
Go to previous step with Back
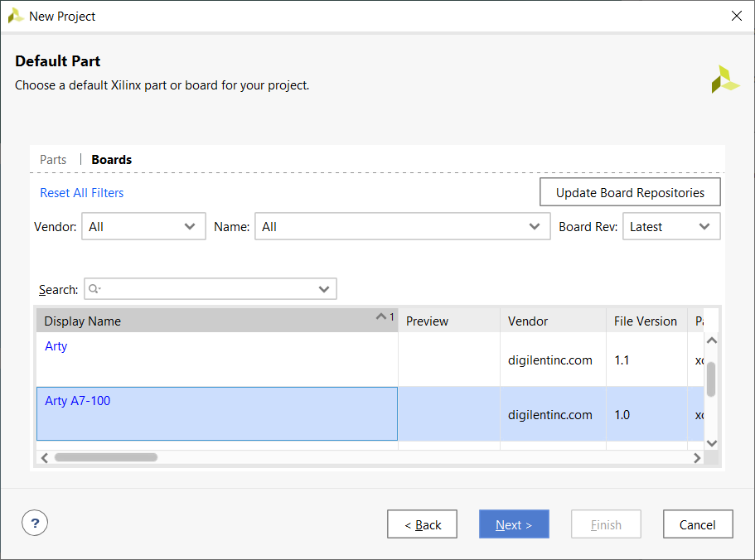[423, 524]
